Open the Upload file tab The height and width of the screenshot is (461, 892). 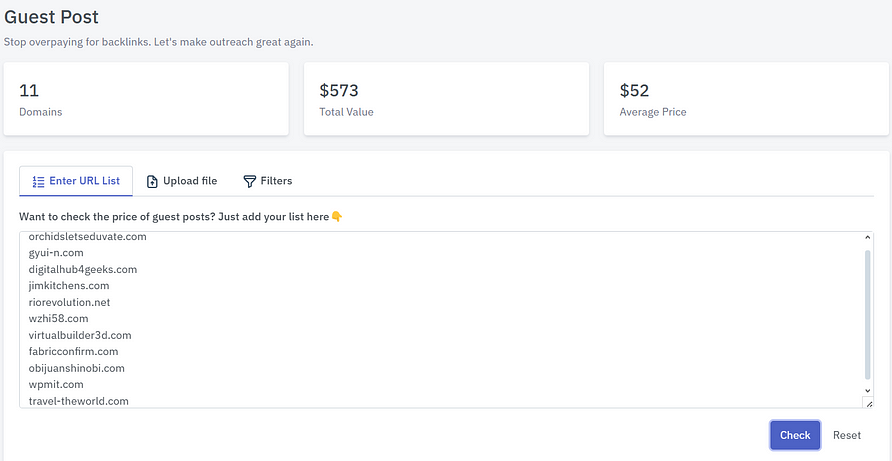(181, 181)
